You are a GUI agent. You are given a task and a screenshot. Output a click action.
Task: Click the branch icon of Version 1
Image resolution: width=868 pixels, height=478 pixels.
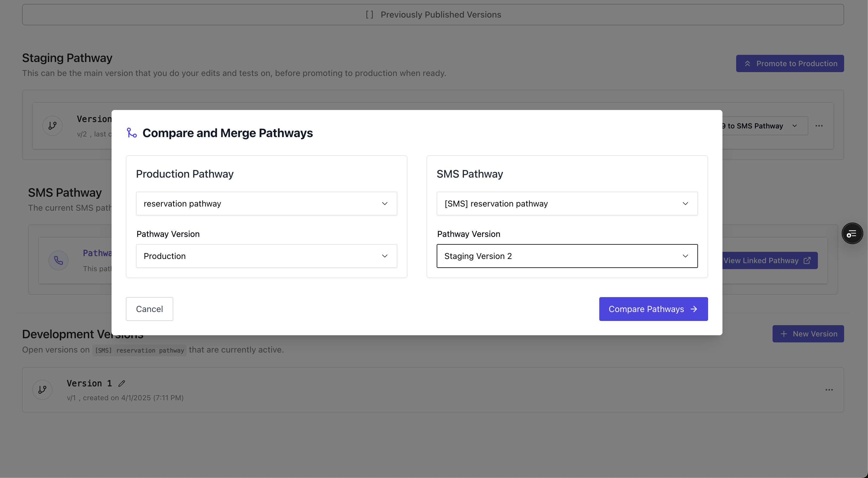pyautogui.click(x=42, y=390)
